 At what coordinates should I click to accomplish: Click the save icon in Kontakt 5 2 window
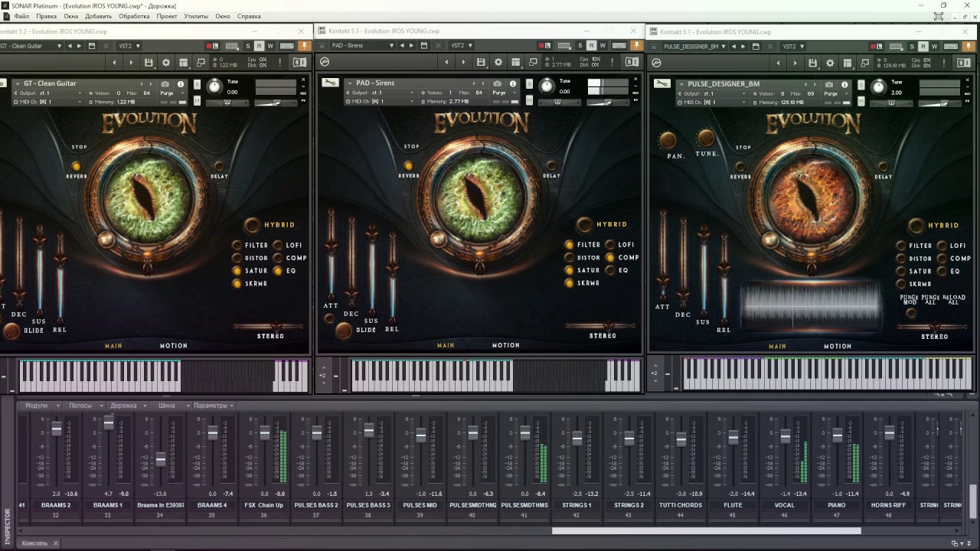(149, 62)
